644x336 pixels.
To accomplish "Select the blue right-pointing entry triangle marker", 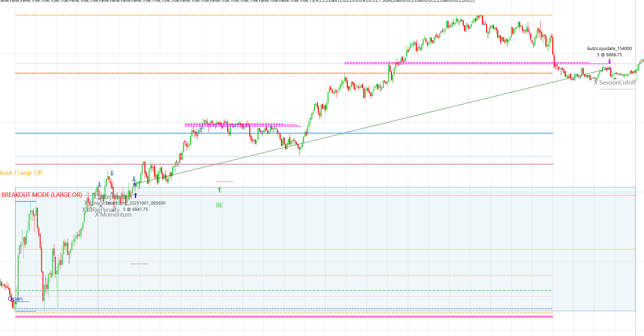I will pos(134,184).
